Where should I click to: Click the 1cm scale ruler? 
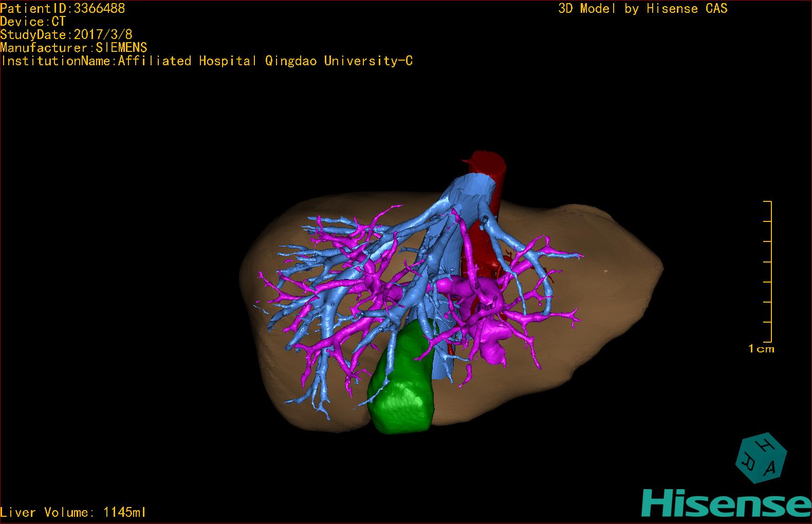tap(767, 272)
